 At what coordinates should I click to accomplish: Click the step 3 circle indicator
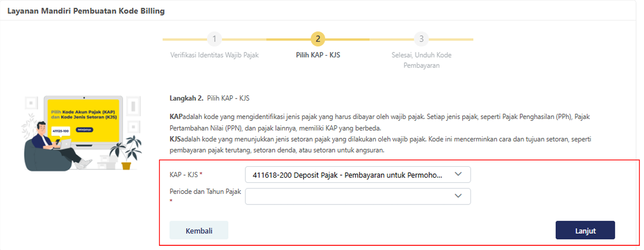point(422,39)
